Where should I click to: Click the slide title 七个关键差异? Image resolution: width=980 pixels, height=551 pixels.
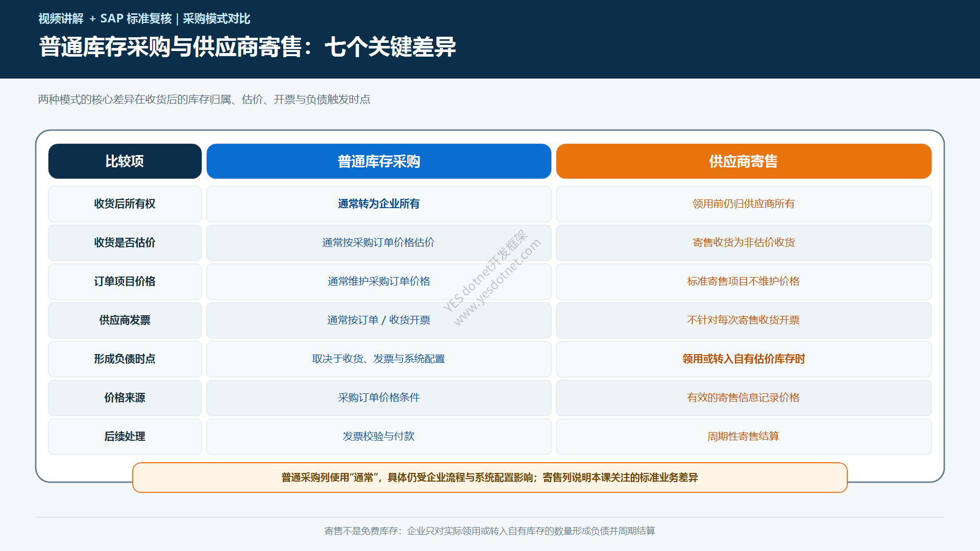coord(390,47)
